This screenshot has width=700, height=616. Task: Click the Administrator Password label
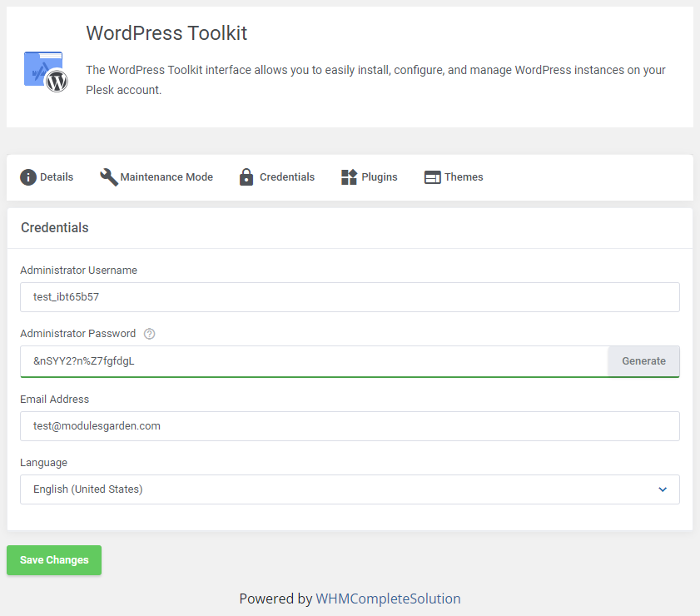point(77,334)
